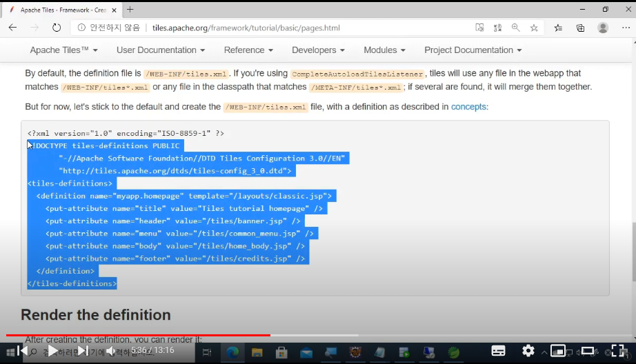The width and height of the screenshot is (636, 364).
Task: Open the zoom magnifier icon in address bar
Action: [x=515, y=28]
